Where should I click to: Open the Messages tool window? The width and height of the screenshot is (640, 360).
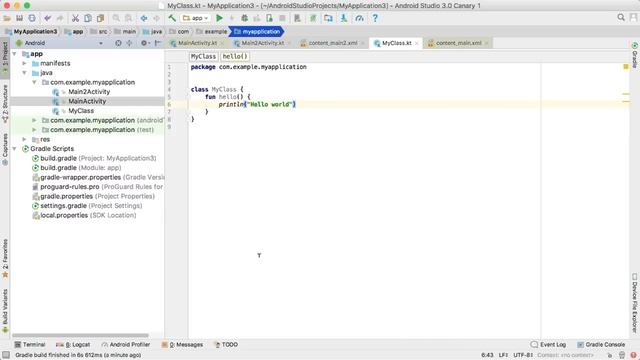coord(182,344)
